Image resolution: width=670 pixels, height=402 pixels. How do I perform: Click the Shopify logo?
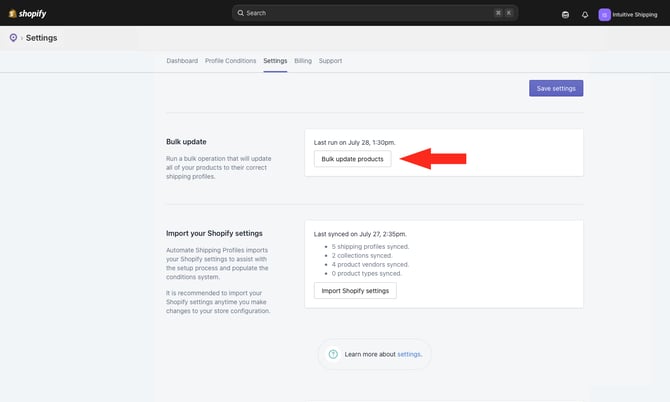point(27,14)
